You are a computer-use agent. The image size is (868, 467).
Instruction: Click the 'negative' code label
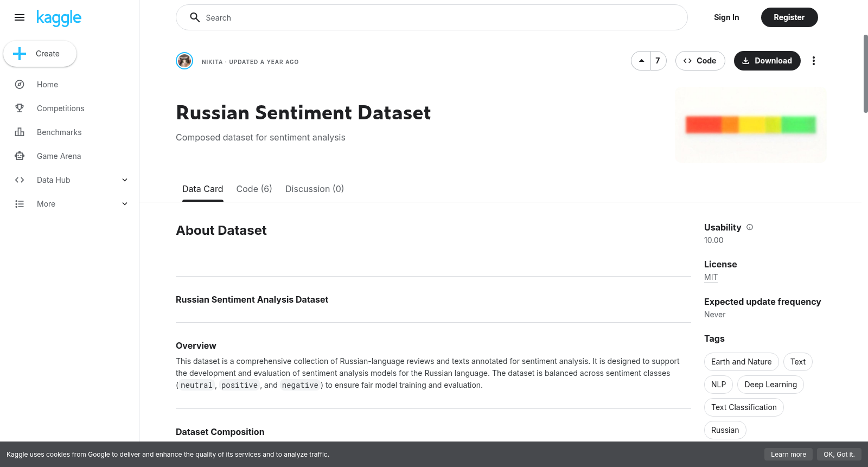(x=300, y=385)
